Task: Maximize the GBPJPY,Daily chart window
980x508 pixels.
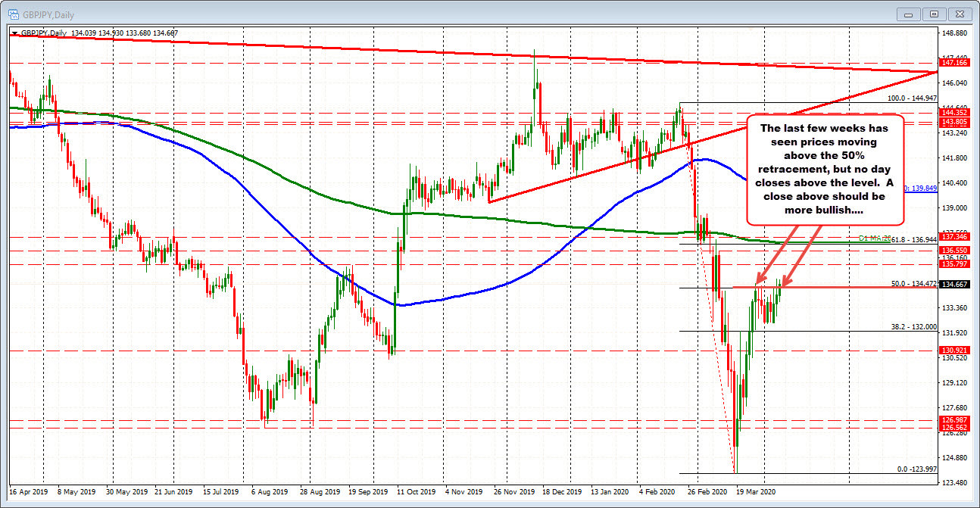Action: click(x=935, y=14)
